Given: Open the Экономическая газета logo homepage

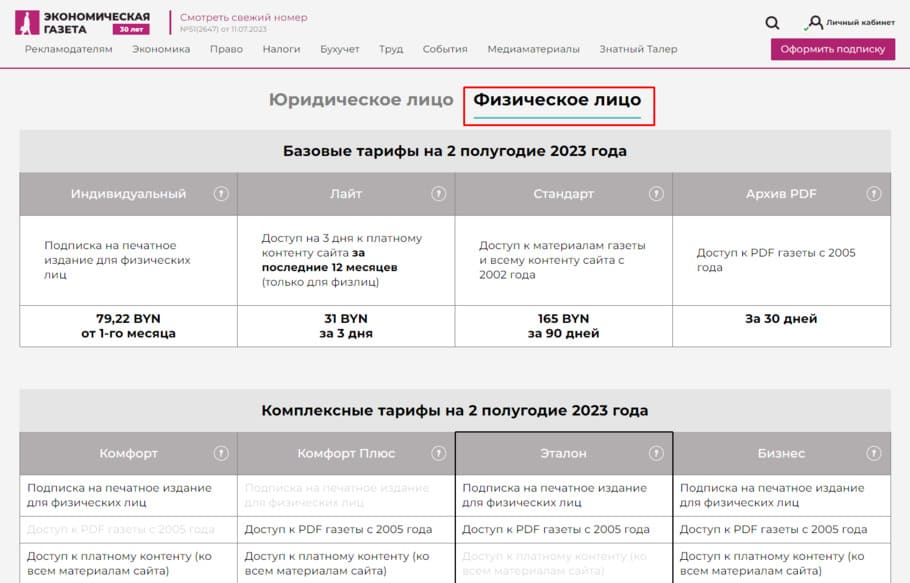Looking at the screenshot, I should 82,23.
